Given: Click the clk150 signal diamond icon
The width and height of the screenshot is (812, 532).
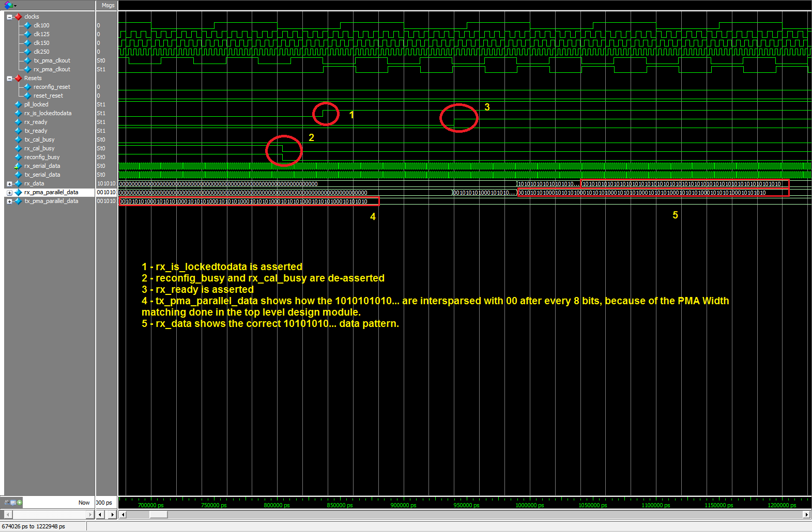Looking at the screenshot, I should [x=28, y=43].
